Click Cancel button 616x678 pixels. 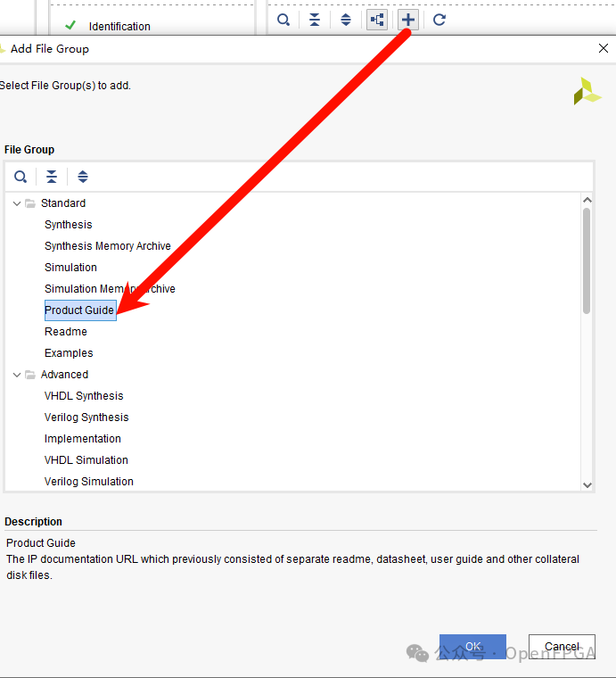pyautogui.click(x=562, y=647)
